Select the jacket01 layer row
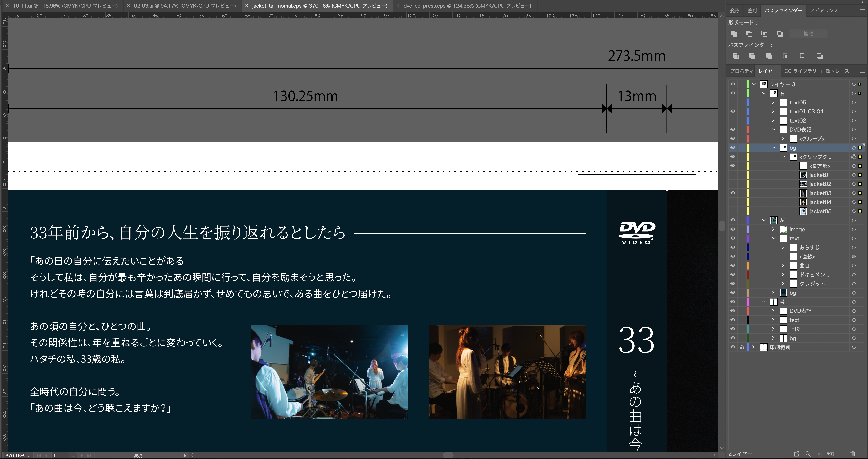The height and width of the screenshot is (459, 868). [x=820, y=175]
